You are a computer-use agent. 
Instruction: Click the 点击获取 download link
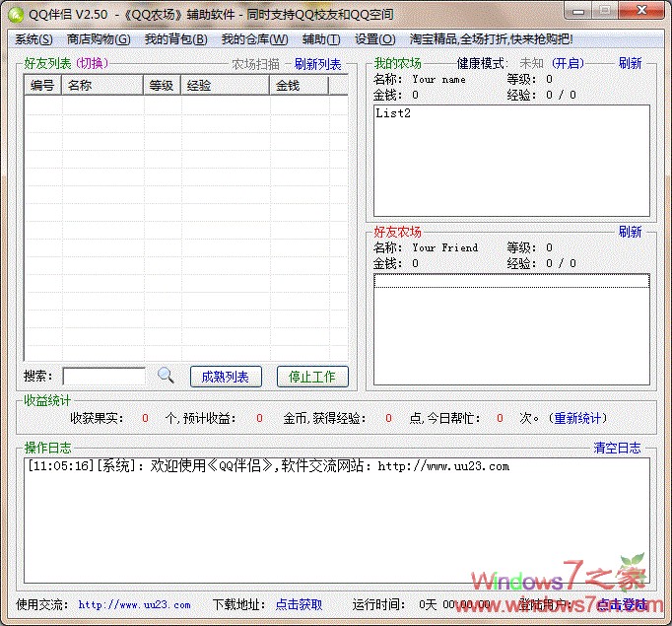pos(299,604)
